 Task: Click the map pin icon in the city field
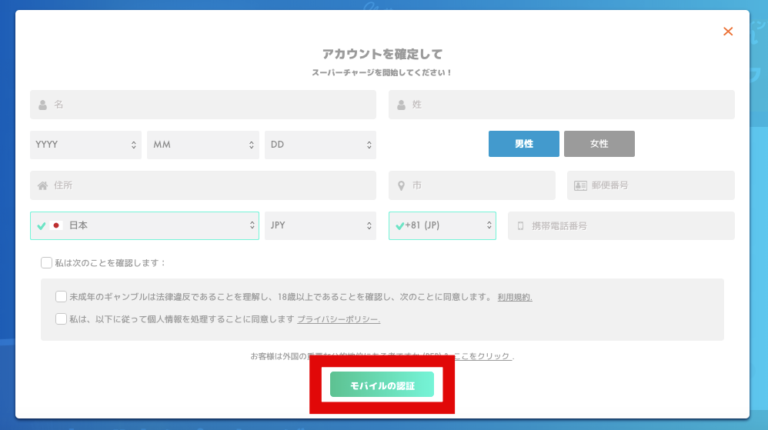pos(401,186)
